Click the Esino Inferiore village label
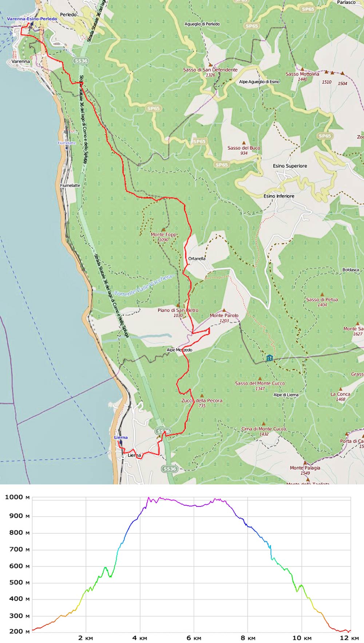The height and width of the screenshot is (643, 364). coord(279,196)
